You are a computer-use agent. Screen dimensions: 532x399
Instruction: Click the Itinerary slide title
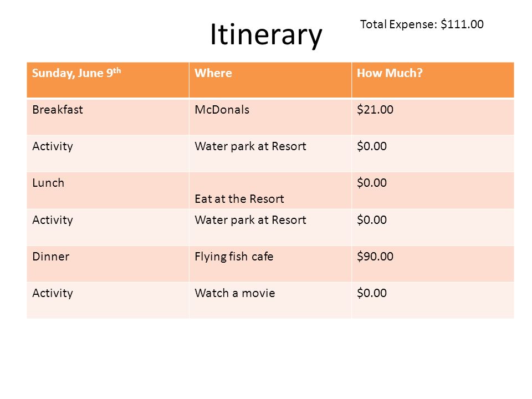pos(266,35)
